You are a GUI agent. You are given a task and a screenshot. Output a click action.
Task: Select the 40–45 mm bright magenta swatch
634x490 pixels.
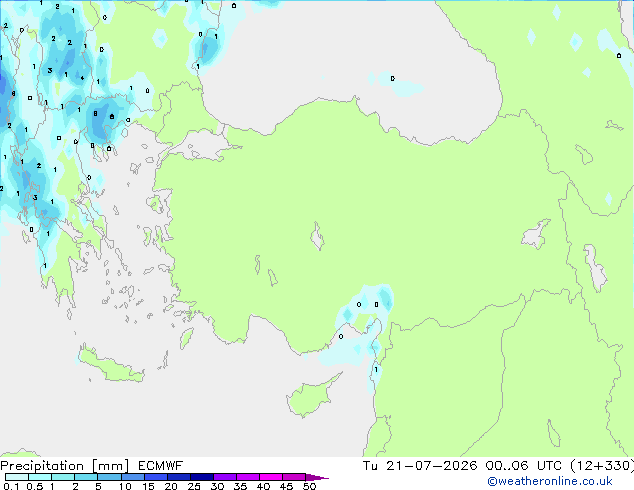tap(271, 477)
